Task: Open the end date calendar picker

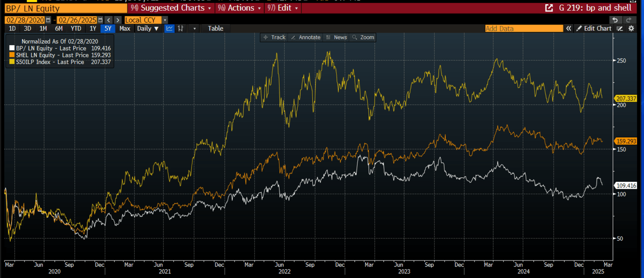Action: 100,20
